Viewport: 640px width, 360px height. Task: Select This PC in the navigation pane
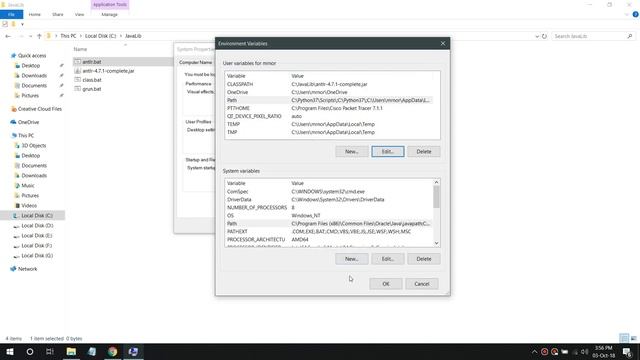[x=26, y=136]
